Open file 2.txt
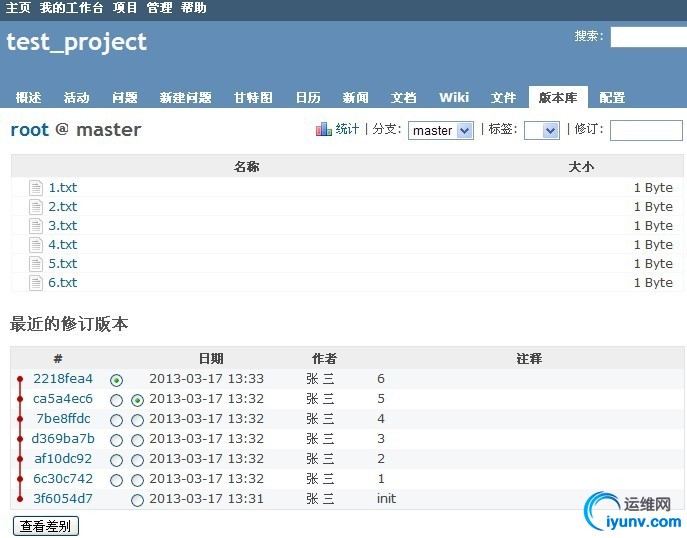The image size is (687, 538). [63, 206]
